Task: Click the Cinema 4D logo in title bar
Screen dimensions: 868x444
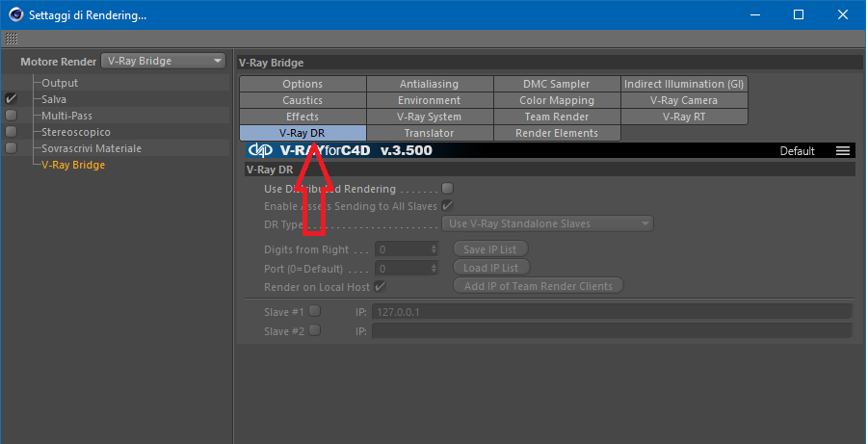Action: point(15,15)
